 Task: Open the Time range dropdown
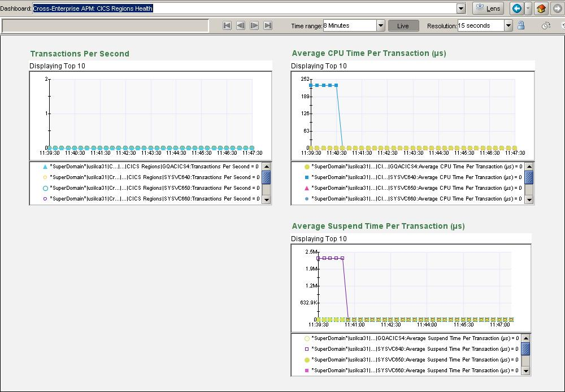[x=380, y=25]
